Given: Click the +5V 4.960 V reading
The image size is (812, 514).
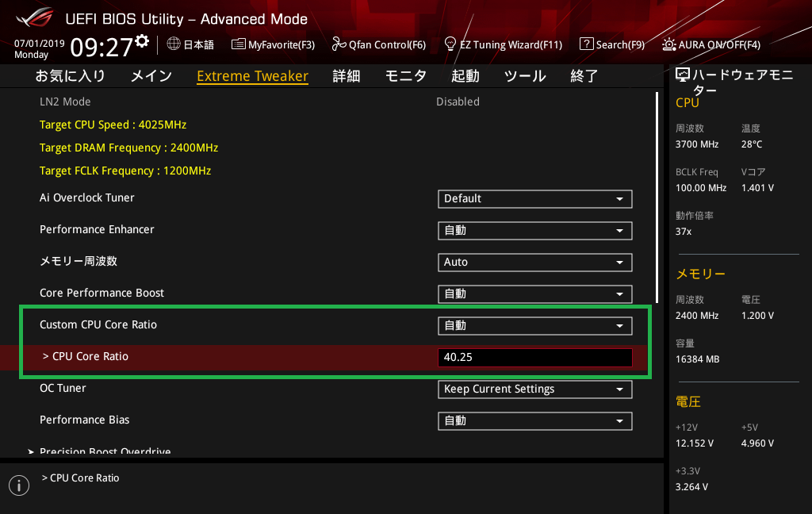Looking at the screenshot, I should click(757, 443).
